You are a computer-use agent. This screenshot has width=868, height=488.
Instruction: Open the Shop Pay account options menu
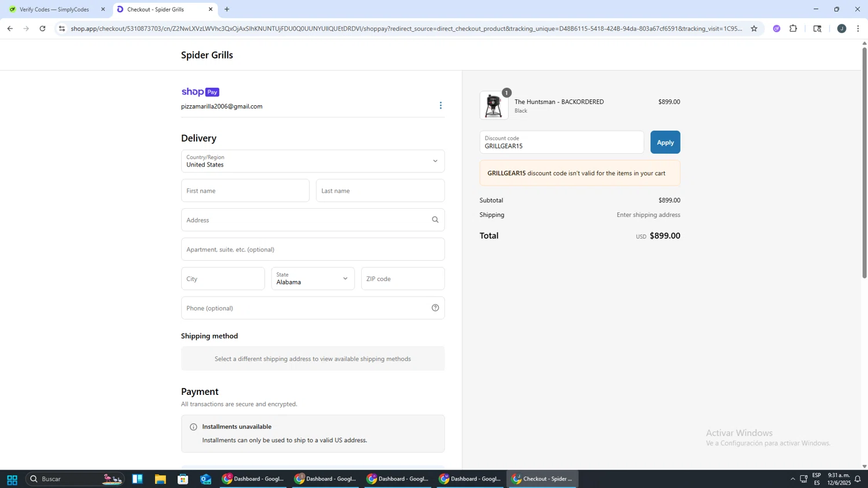click(x=440, y=105)
